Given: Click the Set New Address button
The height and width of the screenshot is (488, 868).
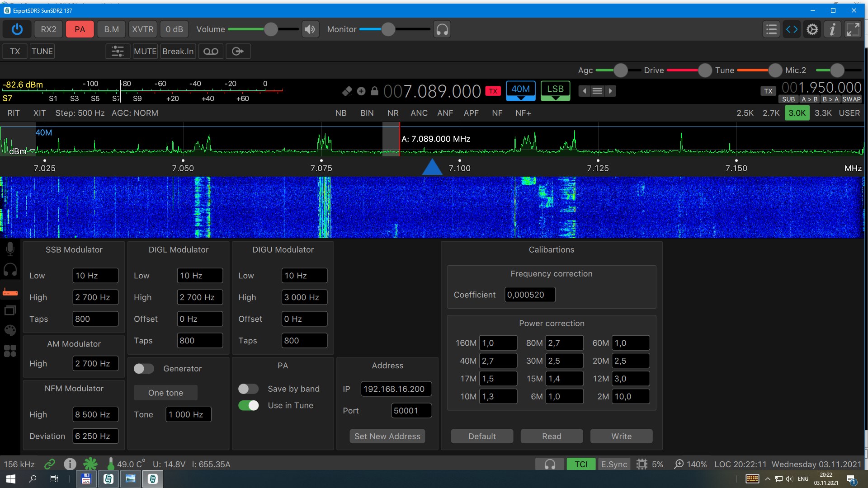Looking at the screenshot, I should [x=387, y=436].
